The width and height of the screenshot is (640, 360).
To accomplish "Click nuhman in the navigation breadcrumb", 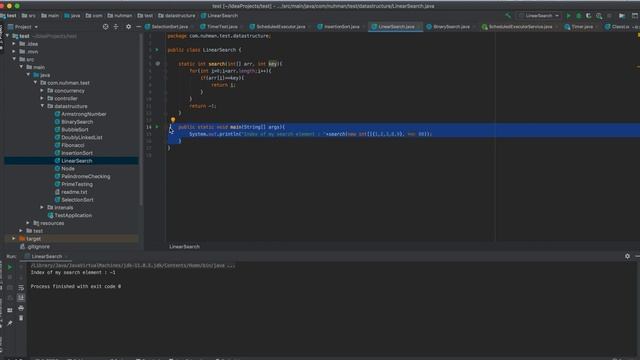I will pyautogui.click(x=120, y=16).
